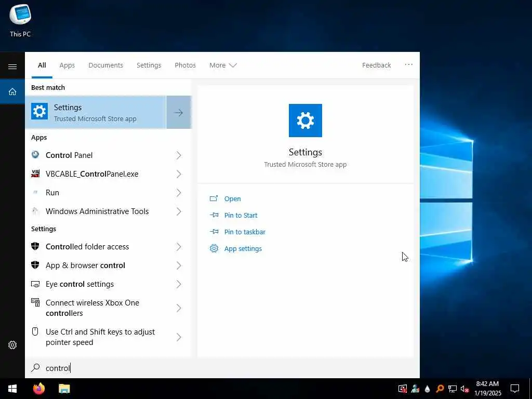This screenshot has height=399, width=532.
Task: Expand Controlled folder access chevron
Action: pos(179,247)
